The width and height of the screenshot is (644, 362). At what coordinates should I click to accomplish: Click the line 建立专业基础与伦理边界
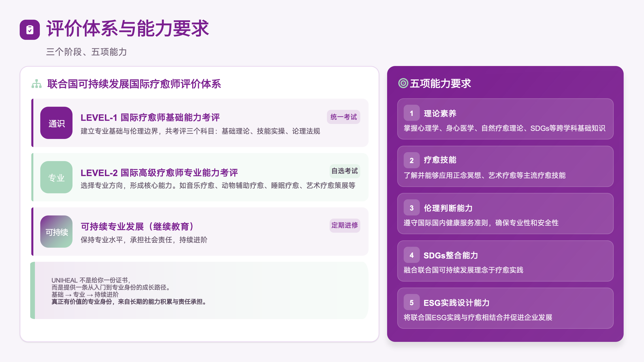200,131
